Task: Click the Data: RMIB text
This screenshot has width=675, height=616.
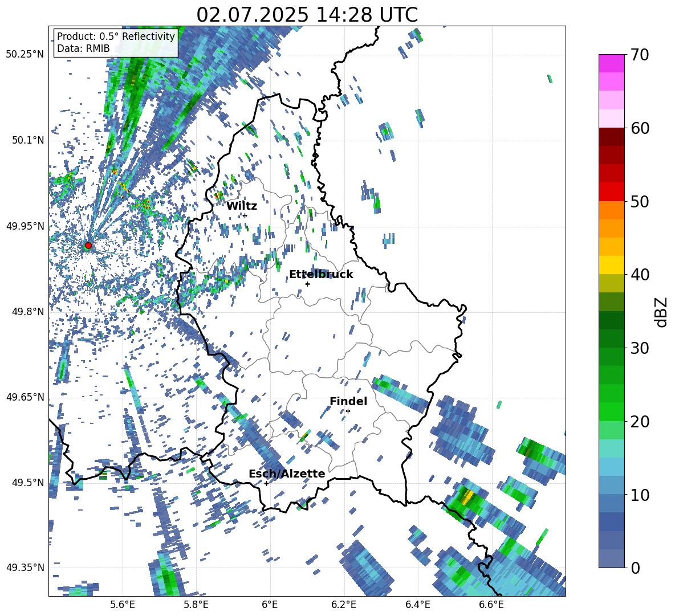Action: pos(83,48)
